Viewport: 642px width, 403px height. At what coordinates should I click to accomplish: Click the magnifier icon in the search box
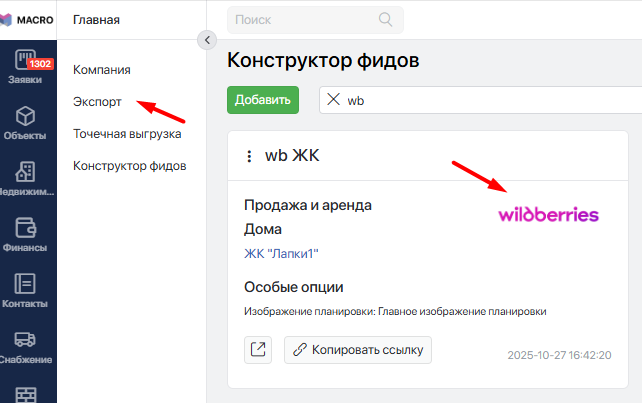point(385,19)
